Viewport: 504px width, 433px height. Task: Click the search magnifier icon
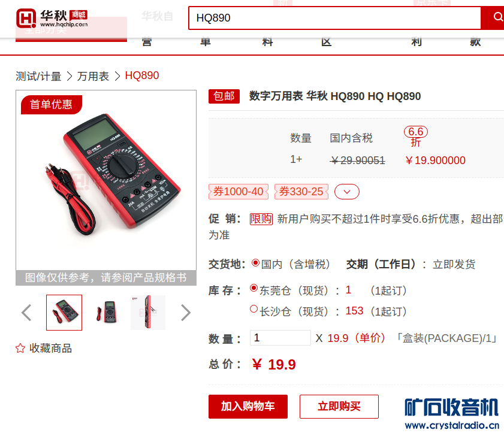point(497,17)
